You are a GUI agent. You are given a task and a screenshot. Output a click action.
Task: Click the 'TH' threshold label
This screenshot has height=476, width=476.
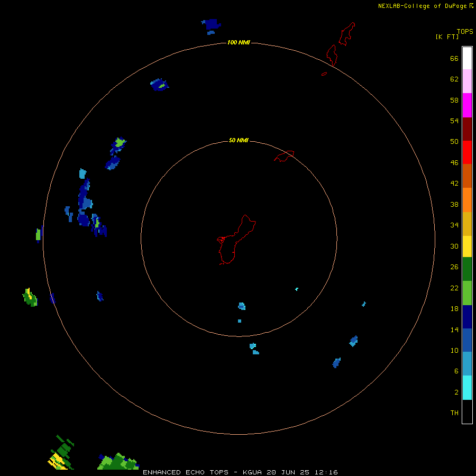[454, 413]
